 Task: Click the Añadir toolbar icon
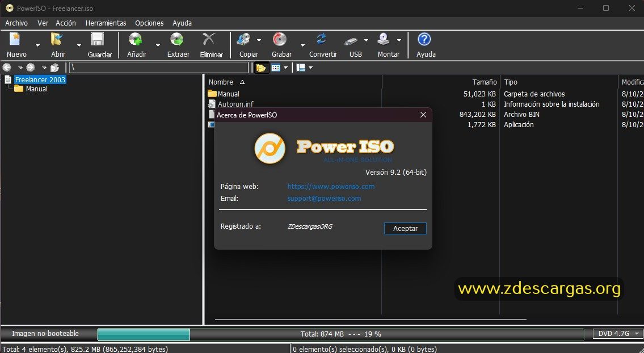(x=135, y=40)
